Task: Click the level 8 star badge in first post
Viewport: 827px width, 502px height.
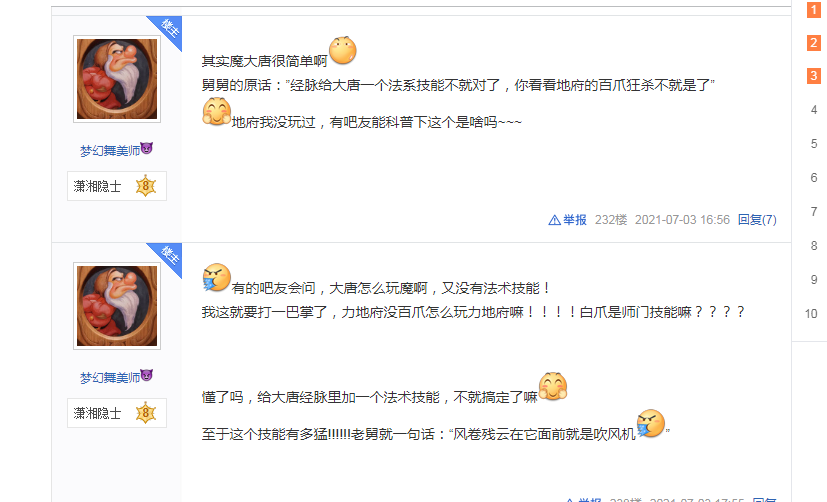Action: [x=146, y=186]
